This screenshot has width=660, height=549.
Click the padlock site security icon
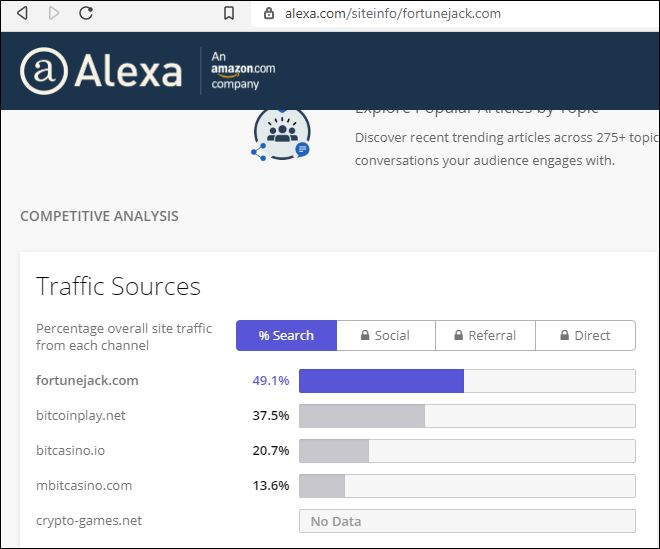pyautogui.click(x=269, y=13)
